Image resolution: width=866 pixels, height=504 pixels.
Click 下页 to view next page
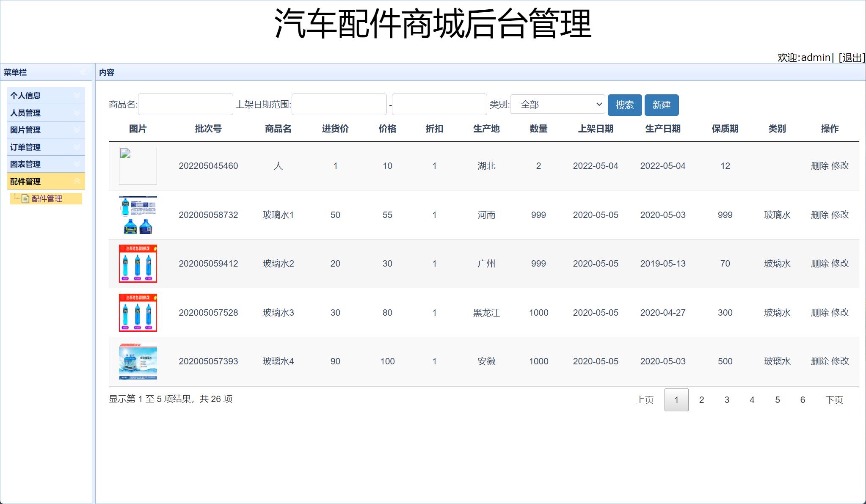point(834,399)
